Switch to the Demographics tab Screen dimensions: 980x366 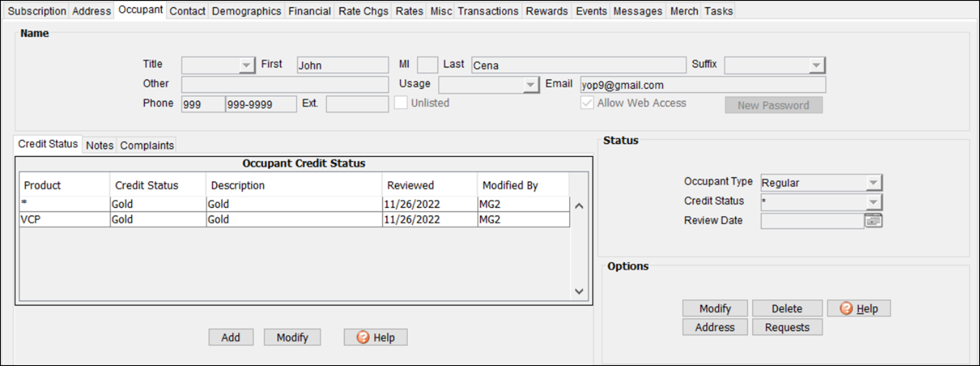pos(246,11)
